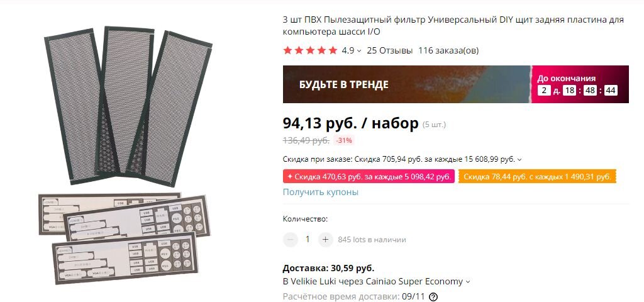
Task: Click the sparkle icon on the red discount badge
Action: 290,177
